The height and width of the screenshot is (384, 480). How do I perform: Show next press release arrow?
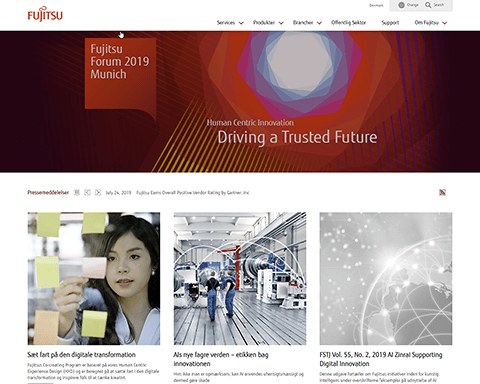(x=98, y=192)
